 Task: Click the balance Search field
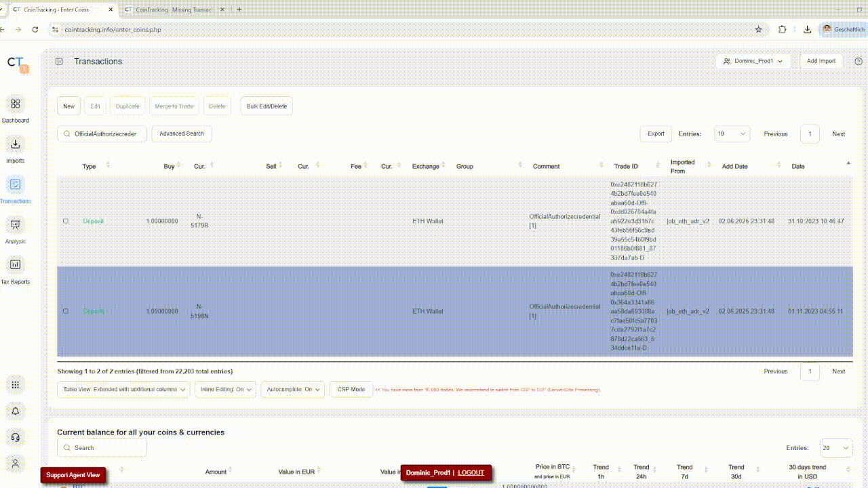(102, 447)
